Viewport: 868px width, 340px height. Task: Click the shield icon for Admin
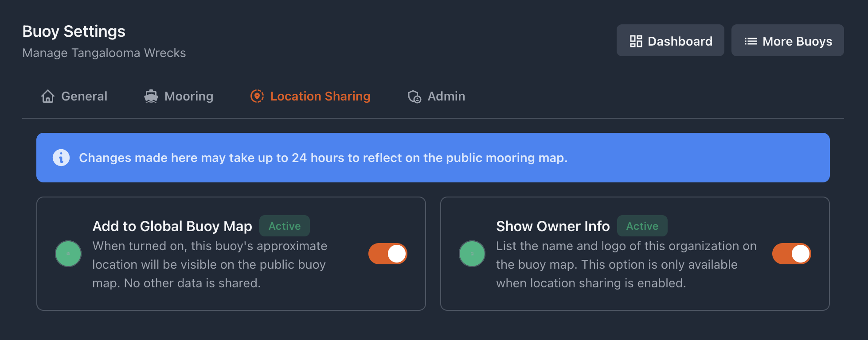[414, 97]
